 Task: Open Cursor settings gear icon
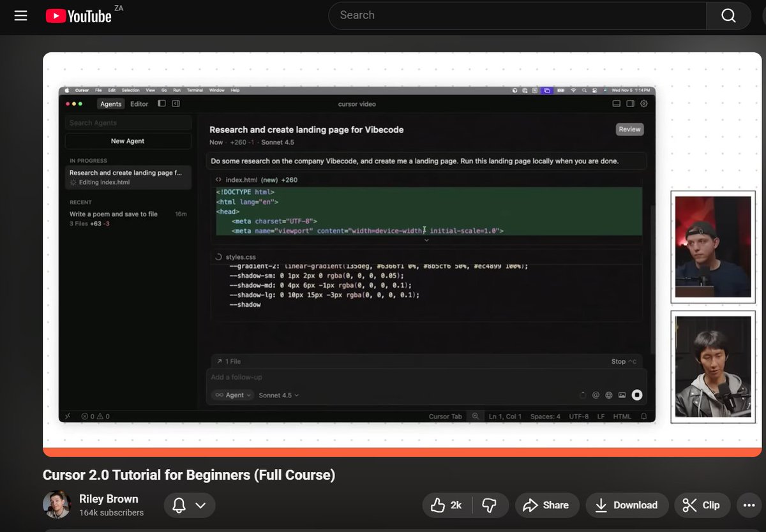tap(643, 103)
